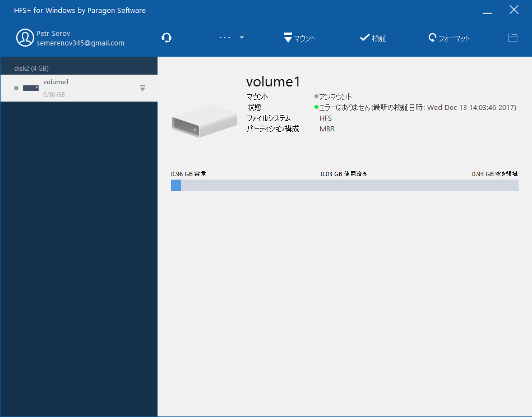Open the folder icon in toolbar

coord(513,38)
